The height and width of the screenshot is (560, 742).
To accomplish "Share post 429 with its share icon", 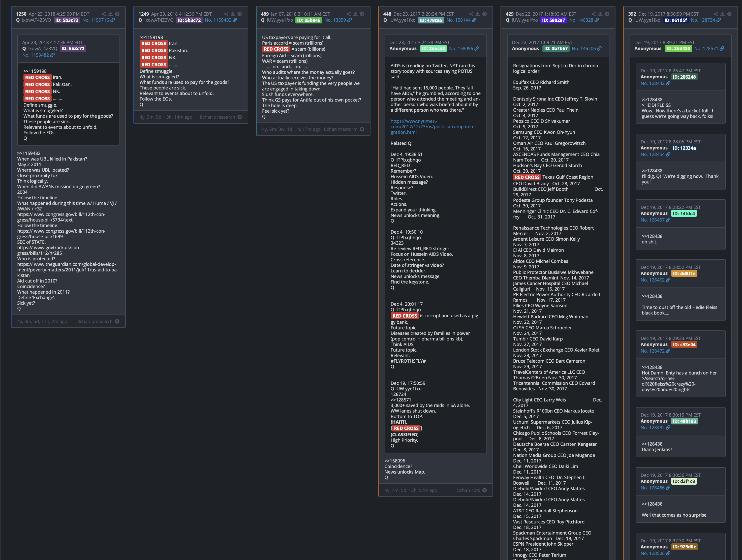I will pyautogui.click(x=593, y=14).
